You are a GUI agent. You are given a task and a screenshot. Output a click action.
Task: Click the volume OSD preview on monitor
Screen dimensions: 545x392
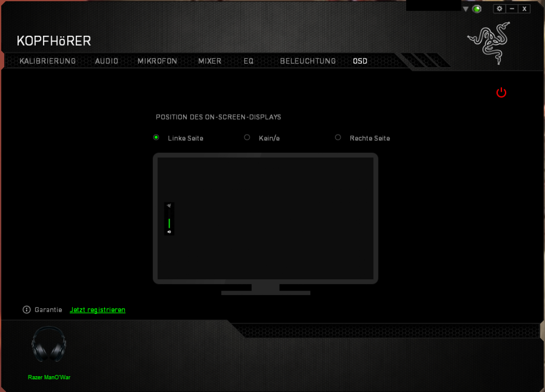(169, 219)
